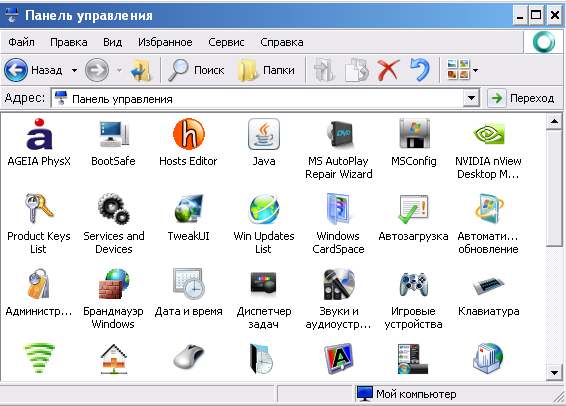Expand the Forward history dropdown arrow
Screen dimensions: 566x406
pos(119,70)
